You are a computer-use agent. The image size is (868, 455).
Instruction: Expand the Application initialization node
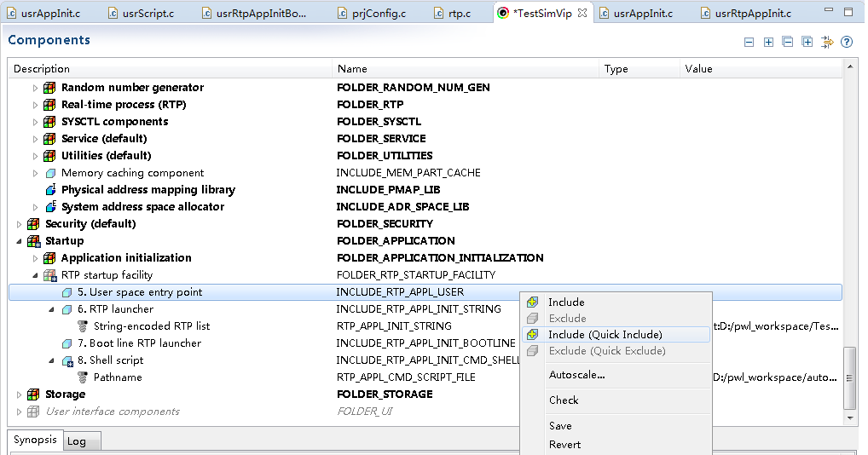click(x=35, y=258)
